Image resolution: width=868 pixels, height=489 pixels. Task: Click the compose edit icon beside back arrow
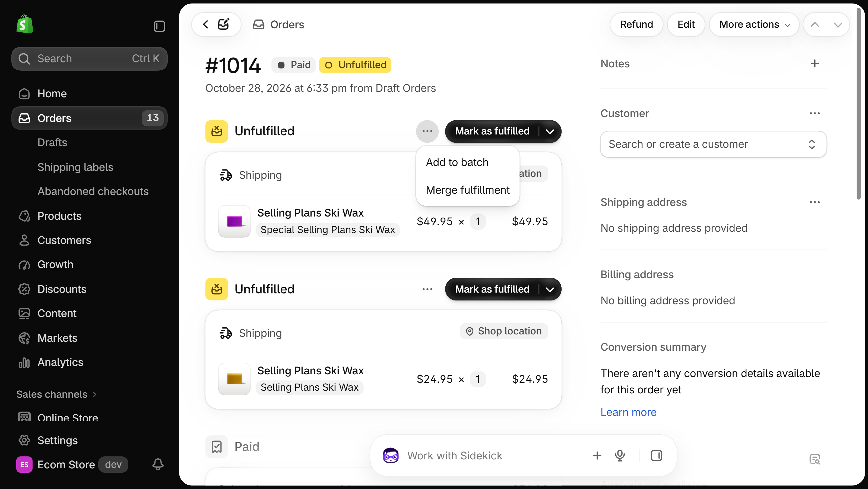[x=224, y=24]
